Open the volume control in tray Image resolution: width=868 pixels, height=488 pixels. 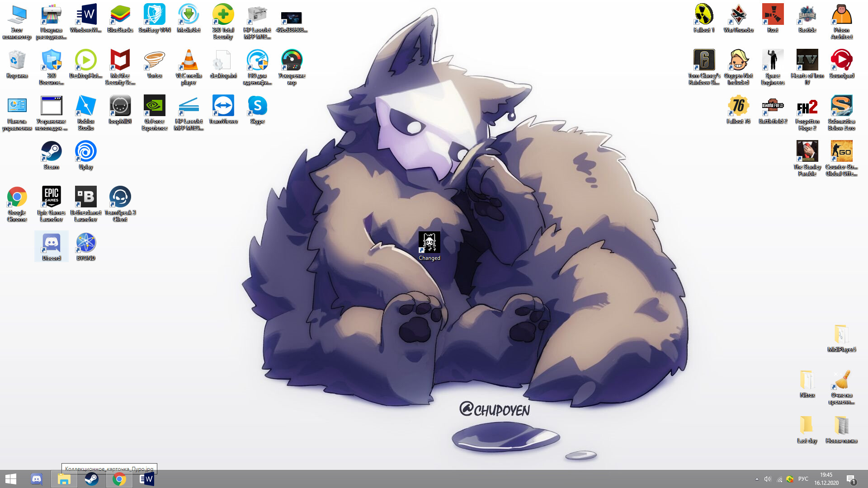pos(768,479)
